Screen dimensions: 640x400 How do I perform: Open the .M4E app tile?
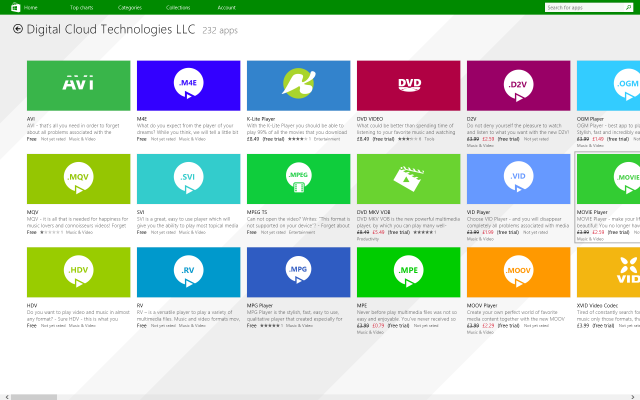tap(188, 85)
